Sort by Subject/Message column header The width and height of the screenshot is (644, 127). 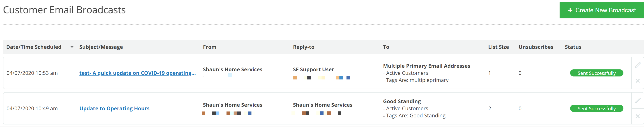[x=101, y=47]
